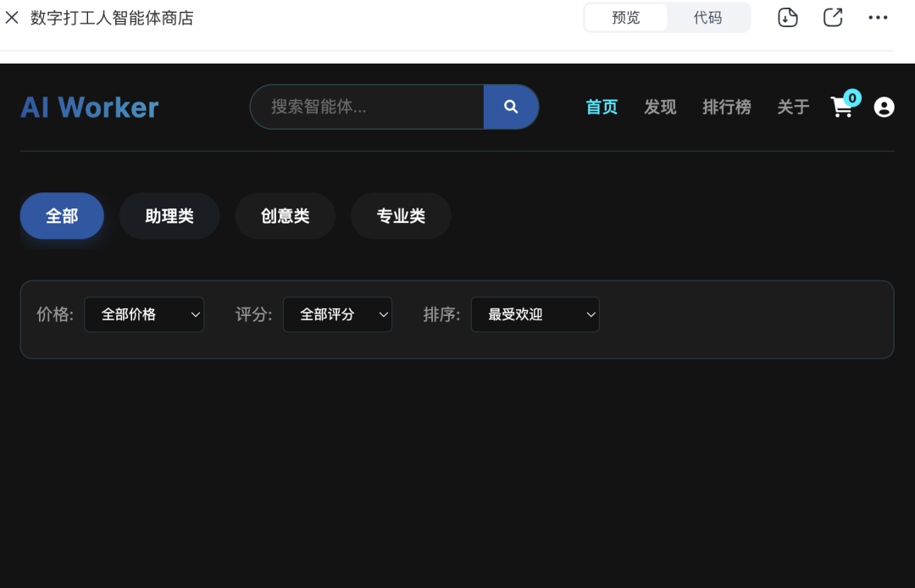Open the three-dots more options menu
This screenshot has width=915, height=588.
(878, 18)
